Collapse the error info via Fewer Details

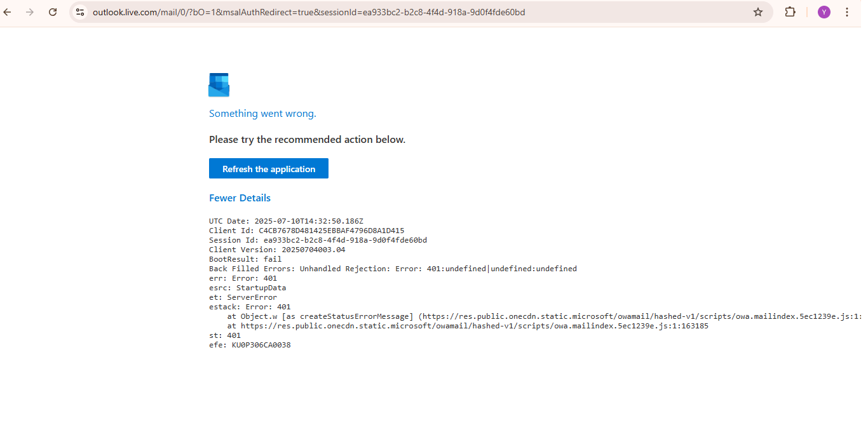point(240,198)
